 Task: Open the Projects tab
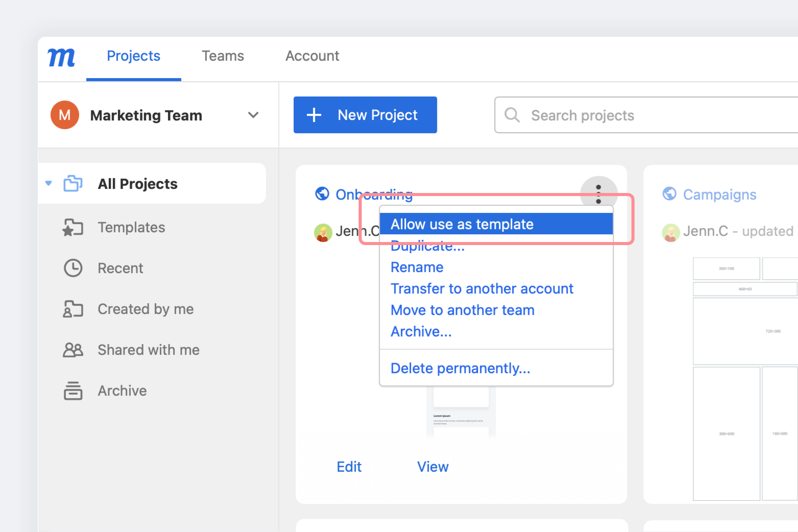[x=133, y=56]
